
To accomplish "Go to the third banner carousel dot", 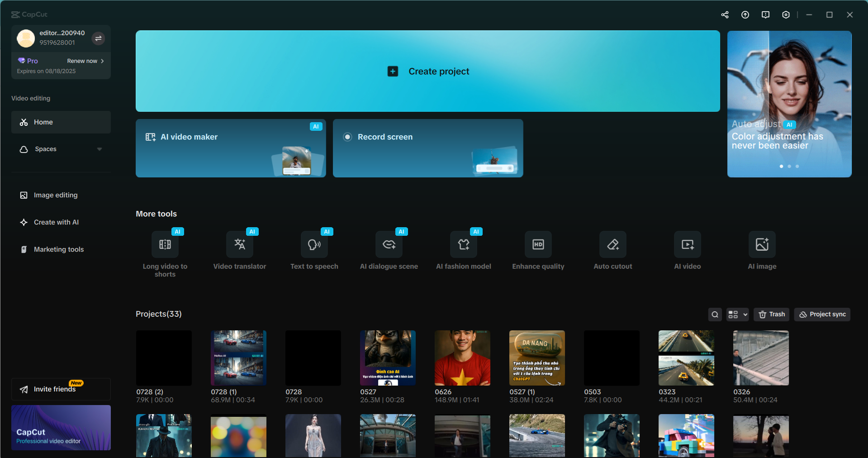I will [x=797, y=167].
